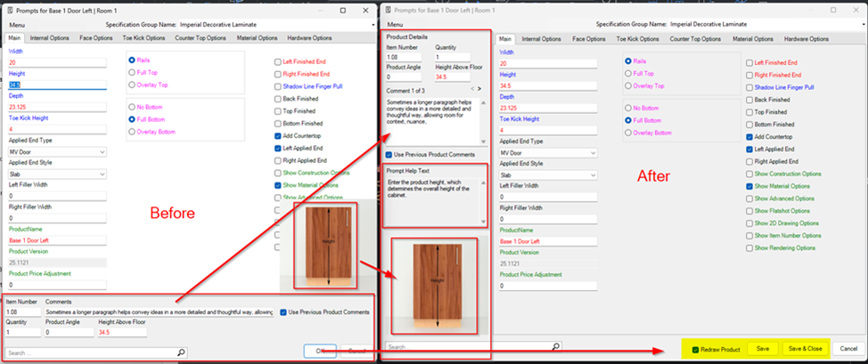Open Toe Kick Options tab in Before dialog
868x364 pixels.
click(143, 38)
